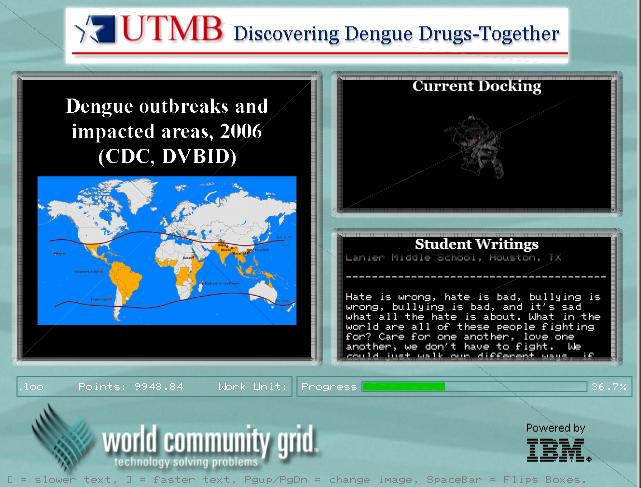This screenshot has width=641, height=488.
Task: Click 'Lanier Middle School, Houston, TX' line
Action: pyautogui.click(x=453, y=257)
